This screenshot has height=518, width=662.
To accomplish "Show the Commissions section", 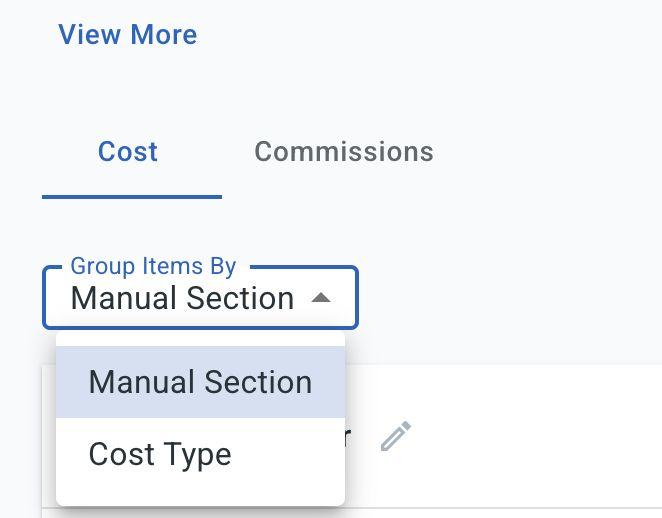I will (343, 152).
